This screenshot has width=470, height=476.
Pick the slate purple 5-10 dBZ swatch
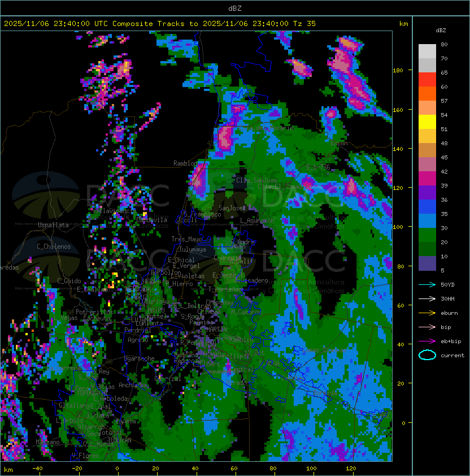pyautogui.click(x=427, y=263)
